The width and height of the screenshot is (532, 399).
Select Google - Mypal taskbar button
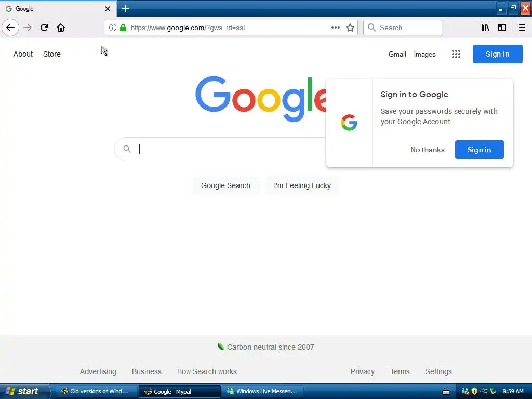[179, 392]
